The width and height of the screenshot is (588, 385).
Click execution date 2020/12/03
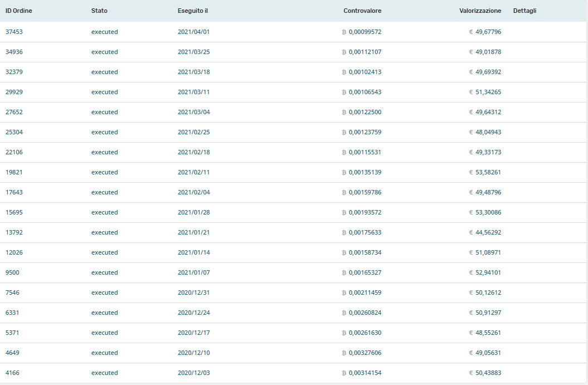193,373
